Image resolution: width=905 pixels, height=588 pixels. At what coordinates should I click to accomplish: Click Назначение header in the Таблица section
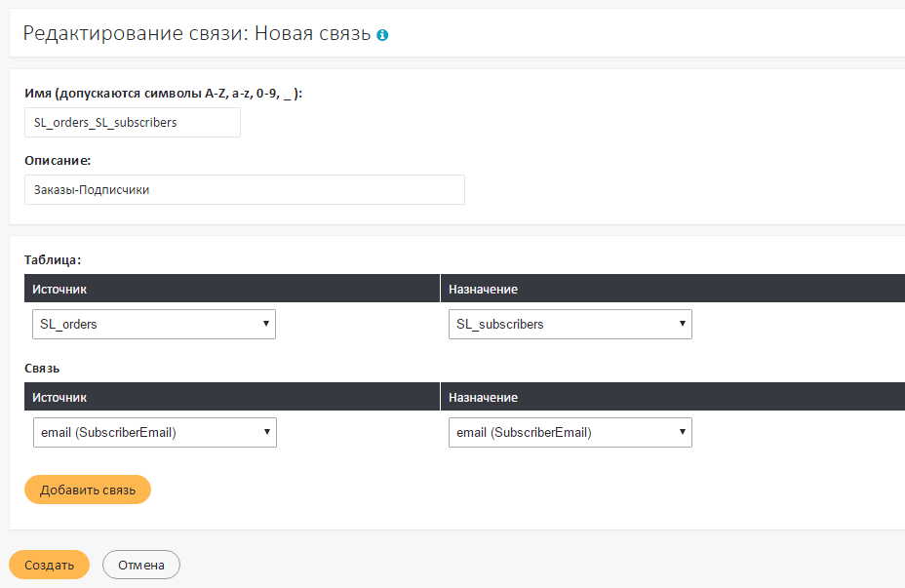point(483,290)
